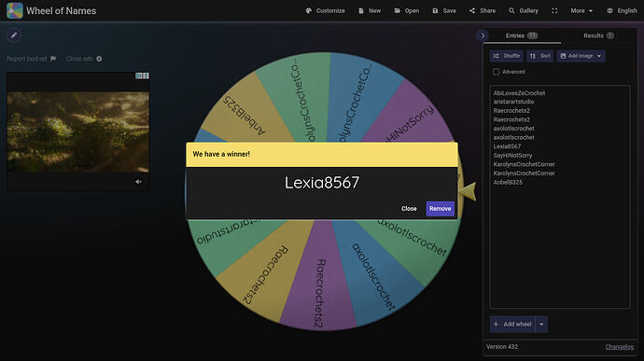
Task: Click the aristarartstudio entry
Action: 513,102
